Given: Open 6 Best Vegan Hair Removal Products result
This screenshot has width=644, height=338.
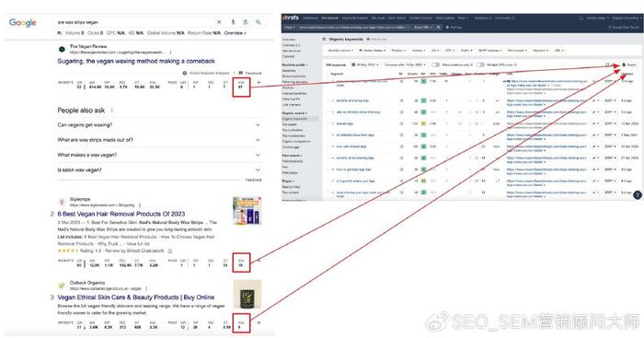Looking at the screenshot, I should click(121, 214).
